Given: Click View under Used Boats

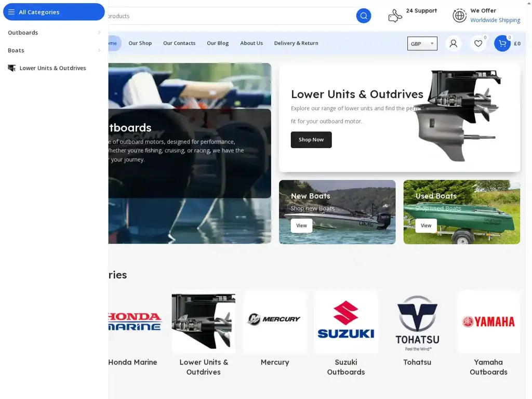Looking at the screenshot, I should pyautogui.click(x=426, y=225).
